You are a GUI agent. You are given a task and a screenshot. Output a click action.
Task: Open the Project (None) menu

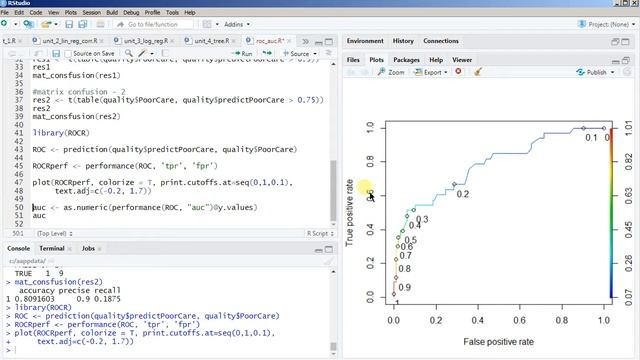click(x=607, y=24)
